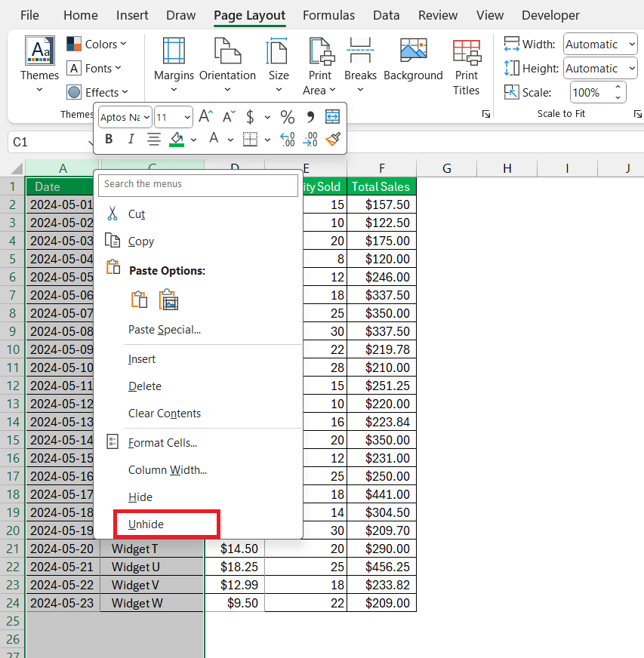Click the Comma Style icon

point(310,117)
